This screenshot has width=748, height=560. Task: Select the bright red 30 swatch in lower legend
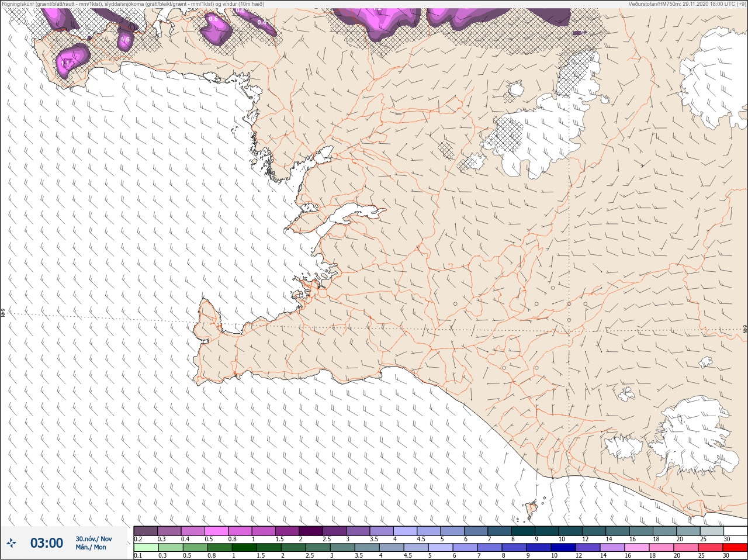pos(735,548)
